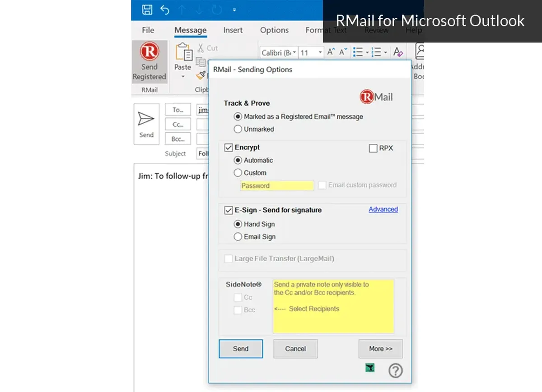Viewport: 542px width, 392px height.
Task: Click the green square icon beside help
Action: (x=370, y=368)
